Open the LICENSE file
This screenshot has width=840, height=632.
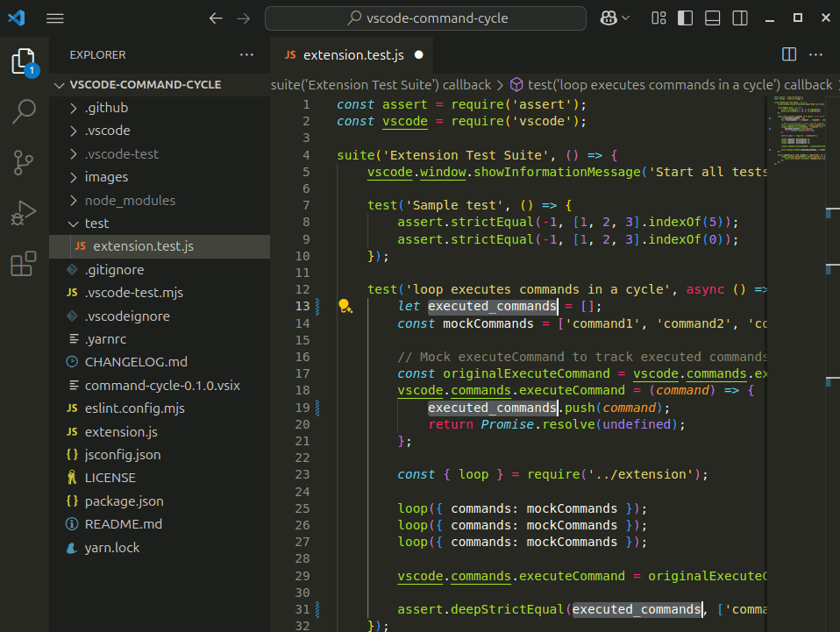pos(160,478)
